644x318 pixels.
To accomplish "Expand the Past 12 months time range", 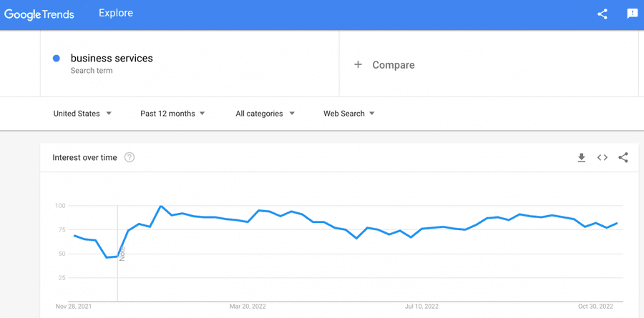I will (x=172, y=114).
